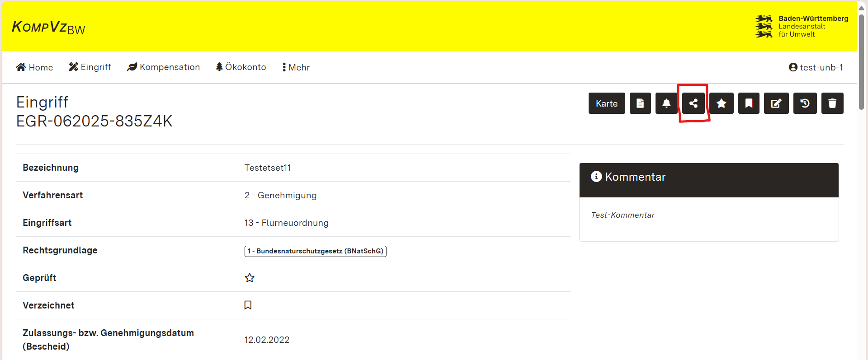Image resolution: width=868 pixels, height=360 pixels.
Task: Open the test-unb-1 user menu
Action: [816, 67]
